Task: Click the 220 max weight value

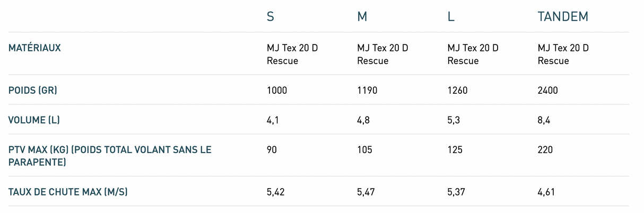Action: coord(545,150)
